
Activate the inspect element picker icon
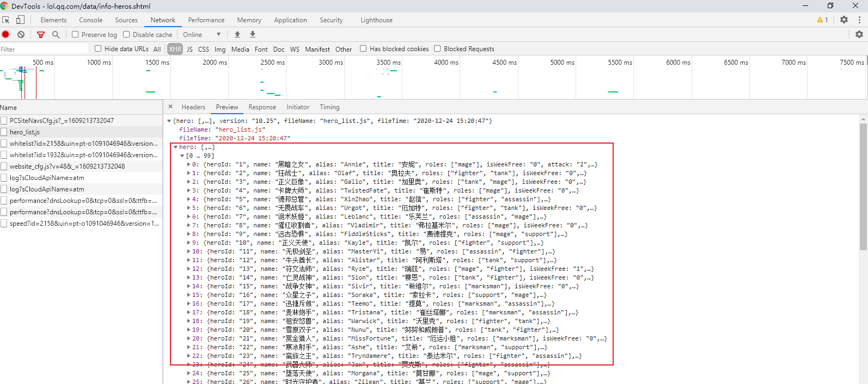click(6, 20)
